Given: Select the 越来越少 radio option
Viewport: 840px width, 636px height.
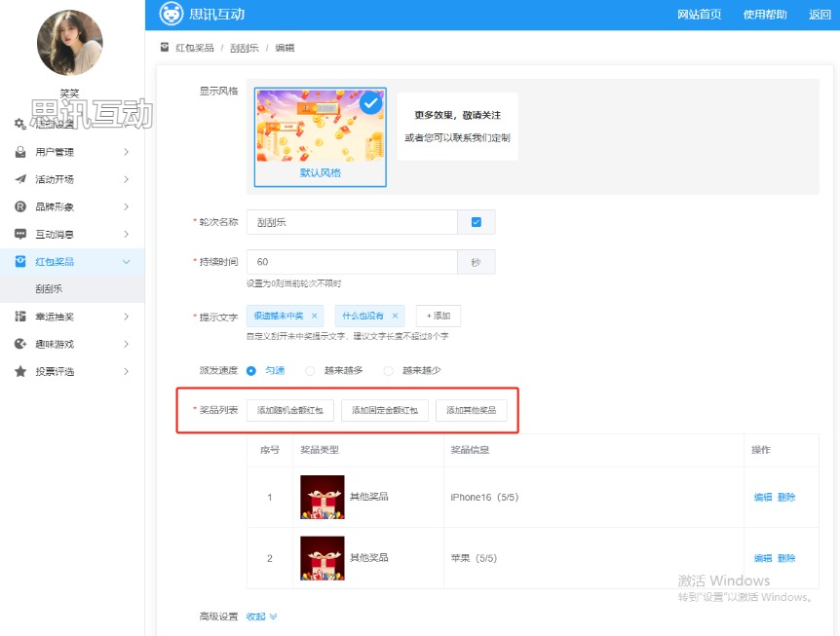Looking at the screenshot, I should (x=389, y=370).
